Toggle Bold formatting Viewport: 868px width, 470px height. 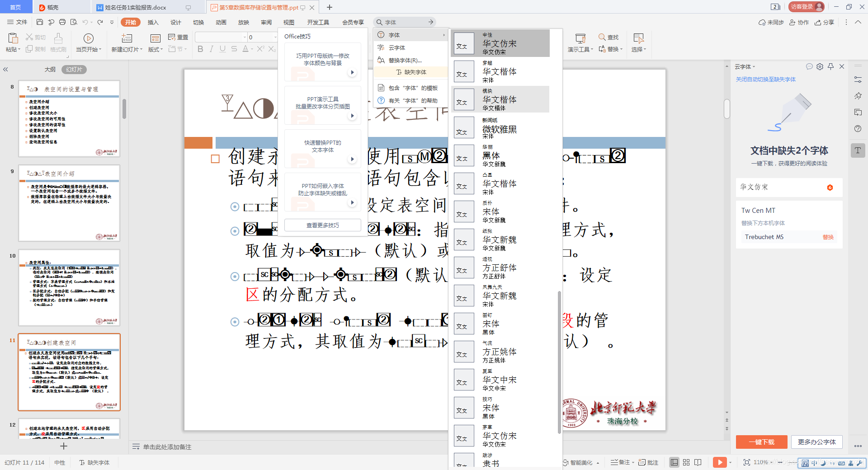[x=200, y=49]
